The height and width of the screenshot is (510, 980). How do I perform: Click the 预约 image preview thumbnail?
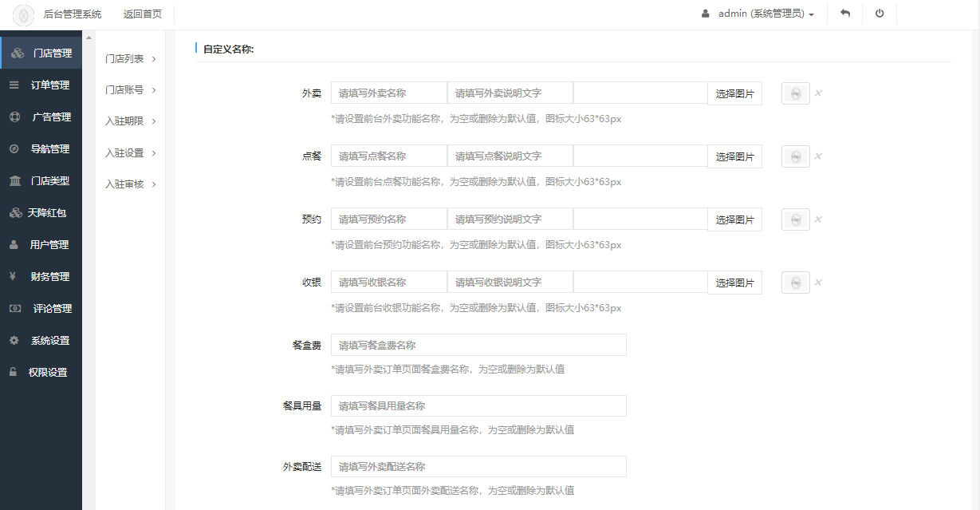click(x=796, y=219)
